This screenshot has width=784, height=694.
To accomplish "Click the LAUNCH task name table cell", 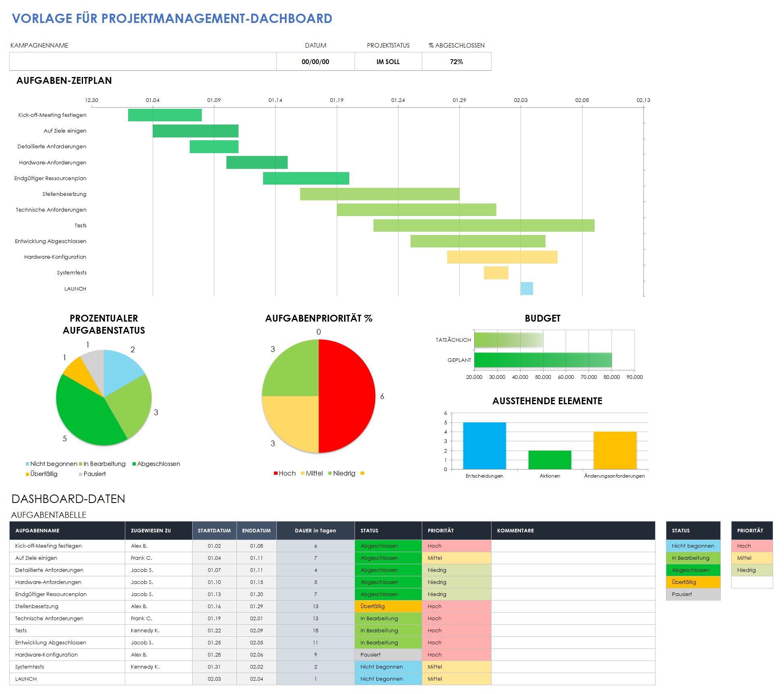I will [x=67, y=679].
